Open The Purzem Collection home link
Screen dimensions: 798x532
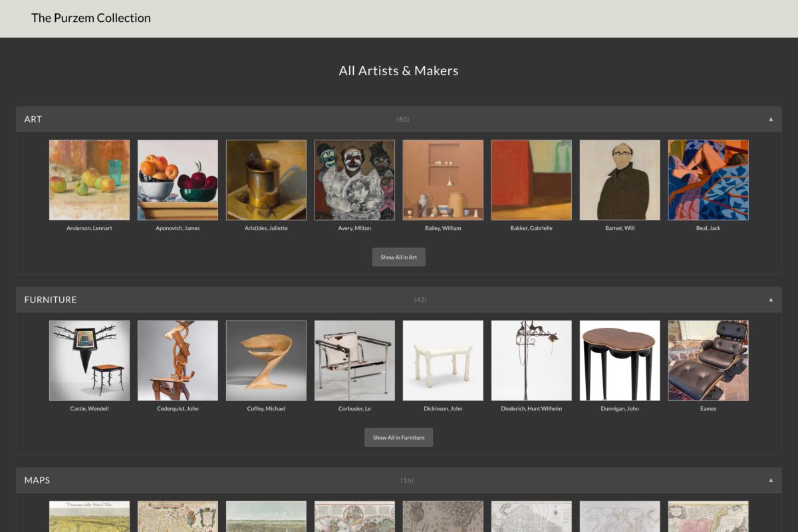(91, 18)
